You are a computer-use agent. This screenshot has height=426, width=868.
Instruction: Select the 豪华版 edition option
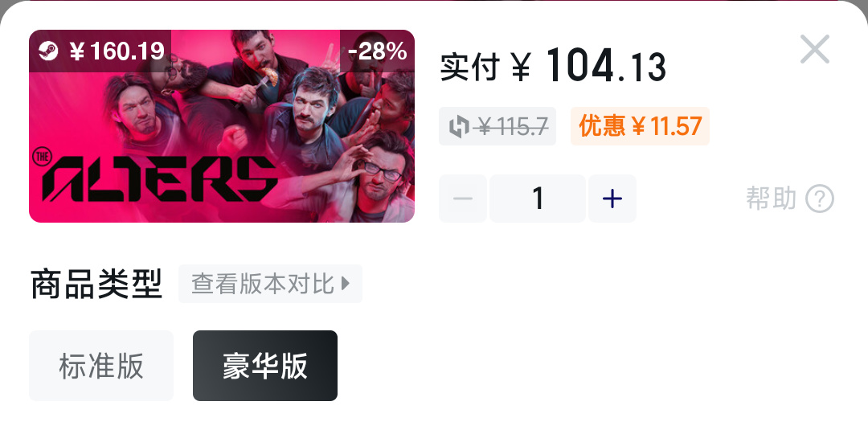click(265, 366)
